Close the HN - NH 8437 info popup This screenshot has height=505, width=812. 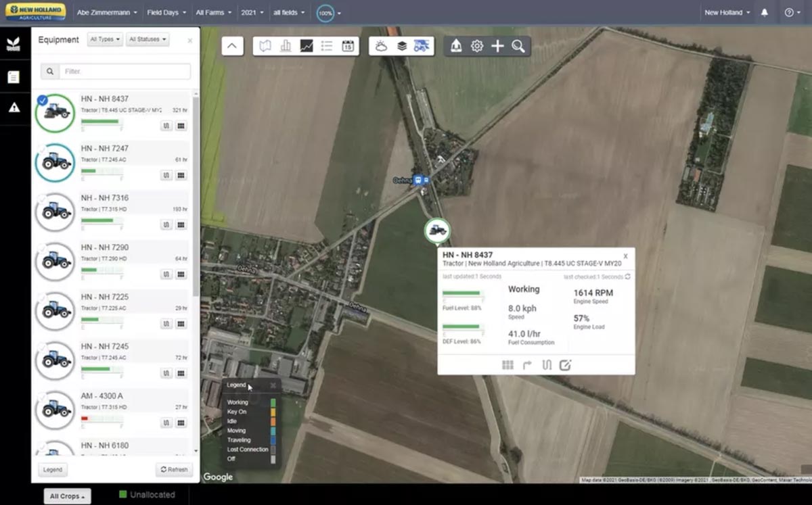(x=625, y=256)
